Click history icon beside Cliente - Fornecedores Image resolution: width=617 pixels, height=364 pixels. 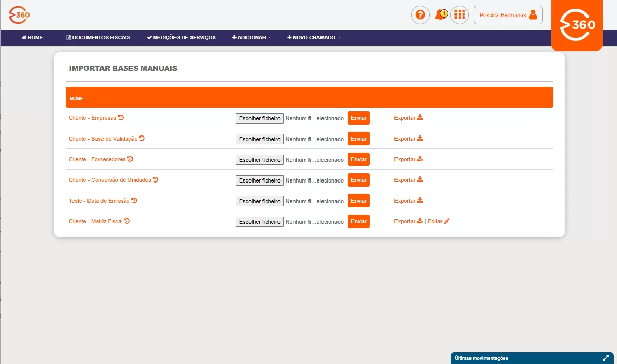pos(130,159)
